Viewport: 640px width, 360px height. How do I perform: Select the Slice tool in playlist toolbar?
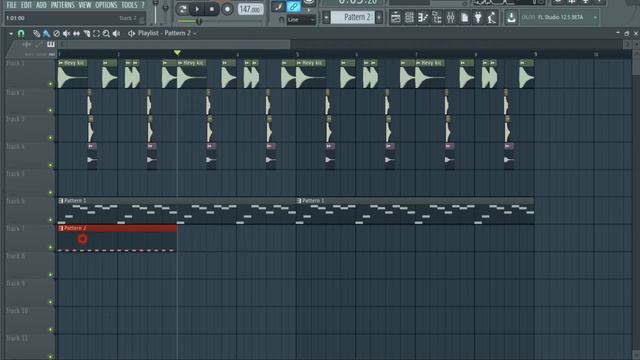click(x=87, y=33)
